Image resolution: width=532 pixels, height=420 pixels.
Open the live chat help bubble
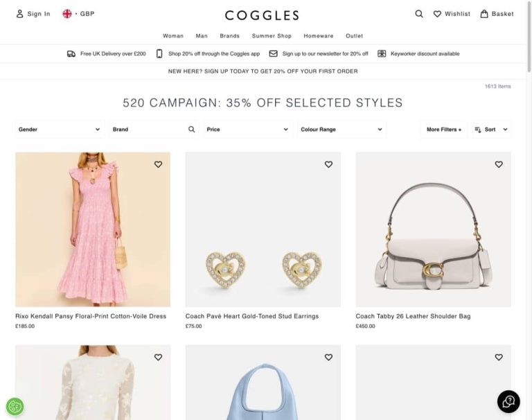508,401
